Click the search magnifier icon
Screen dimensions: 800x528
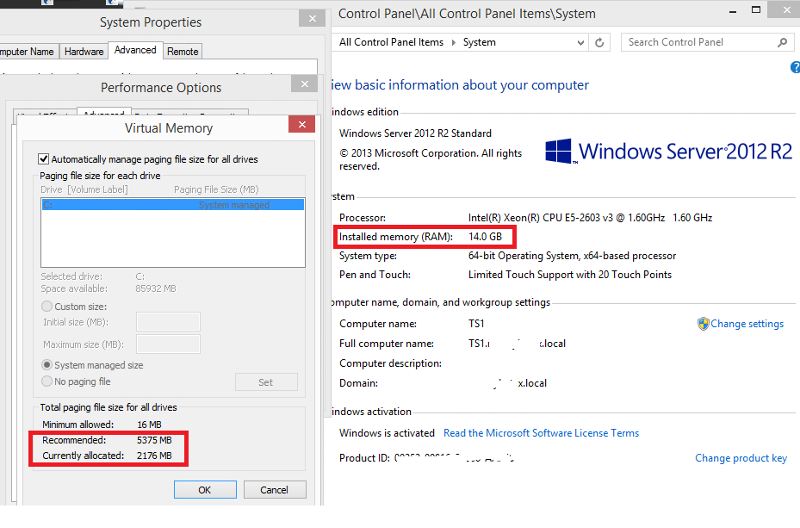[782, 42]
